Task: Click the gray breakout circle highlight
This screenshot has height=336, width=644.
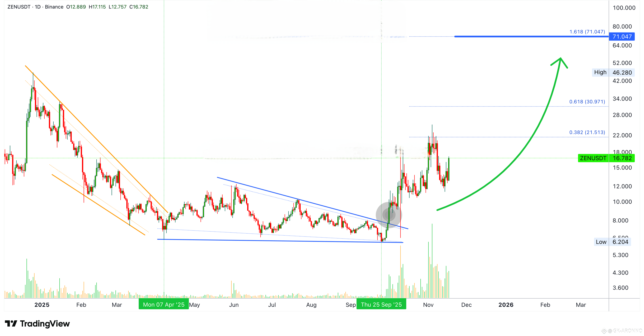Action: tap(389, 215)
